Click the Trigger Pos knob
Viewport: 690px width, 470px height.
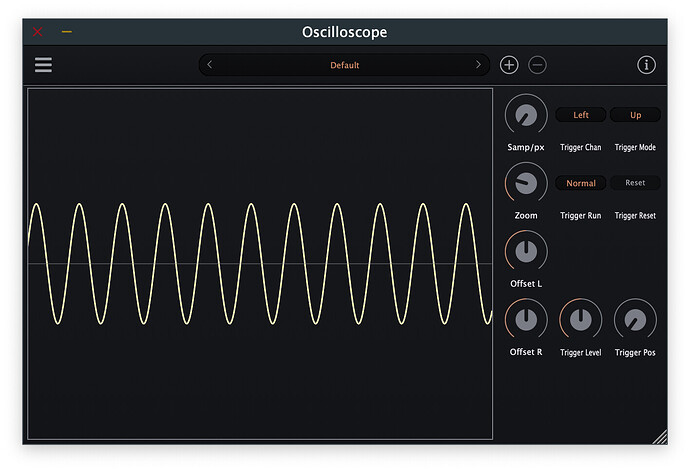[635, 319]
